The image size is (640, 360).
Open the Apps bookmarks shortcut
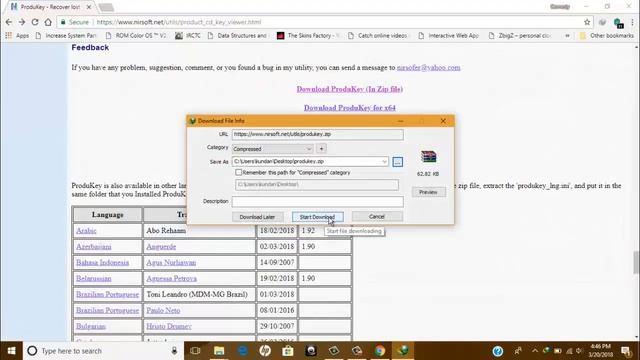tap(17, 36)
